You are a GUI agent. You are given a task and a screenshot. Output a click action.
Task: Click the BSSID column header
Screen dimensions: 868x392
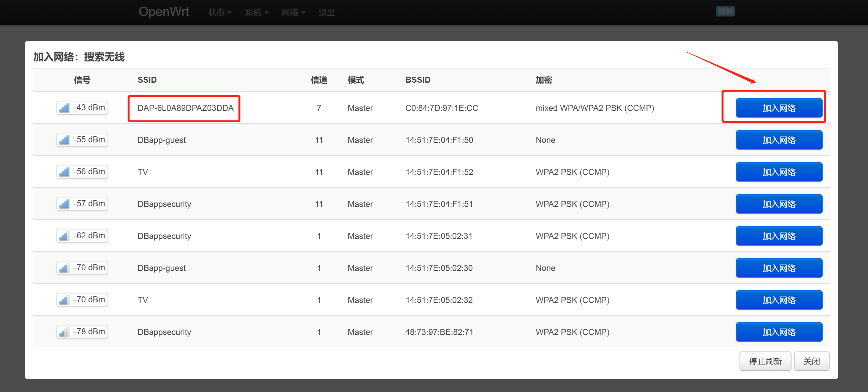418,80
